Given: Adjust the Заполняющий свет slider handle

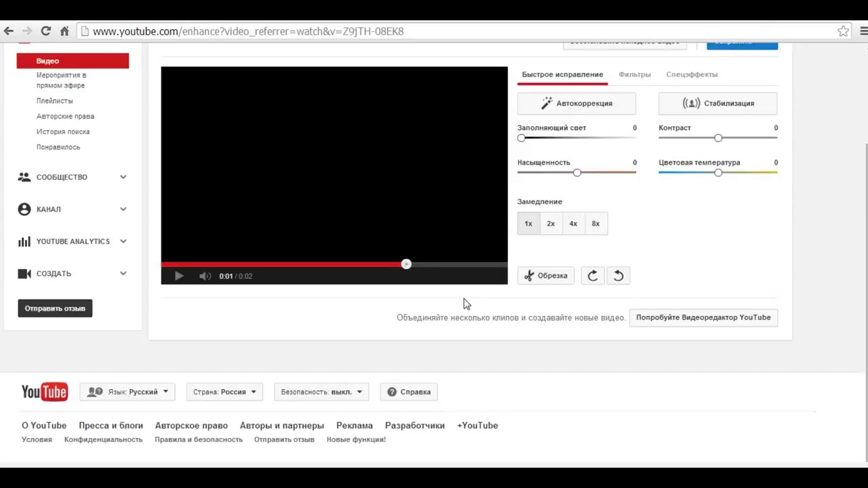Looking at the screenshot, I should (521, 138).
